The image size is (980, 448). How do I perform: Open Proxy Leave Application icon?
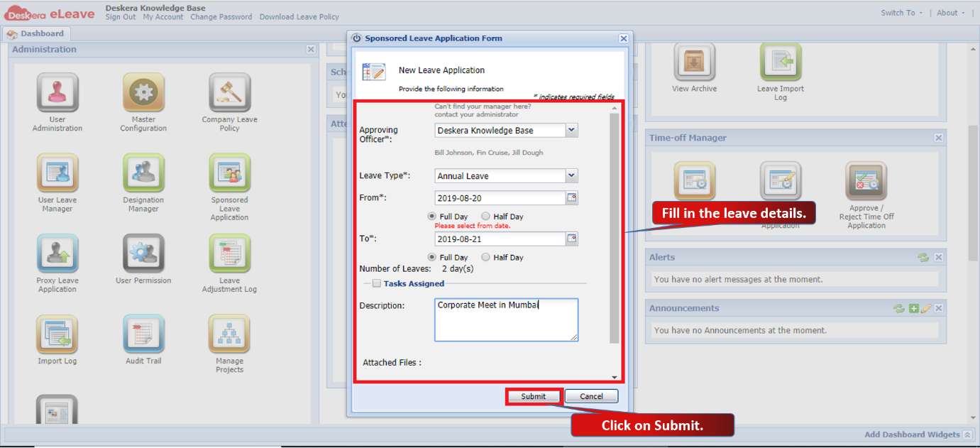pyautogui.click(x=57, y=254)
